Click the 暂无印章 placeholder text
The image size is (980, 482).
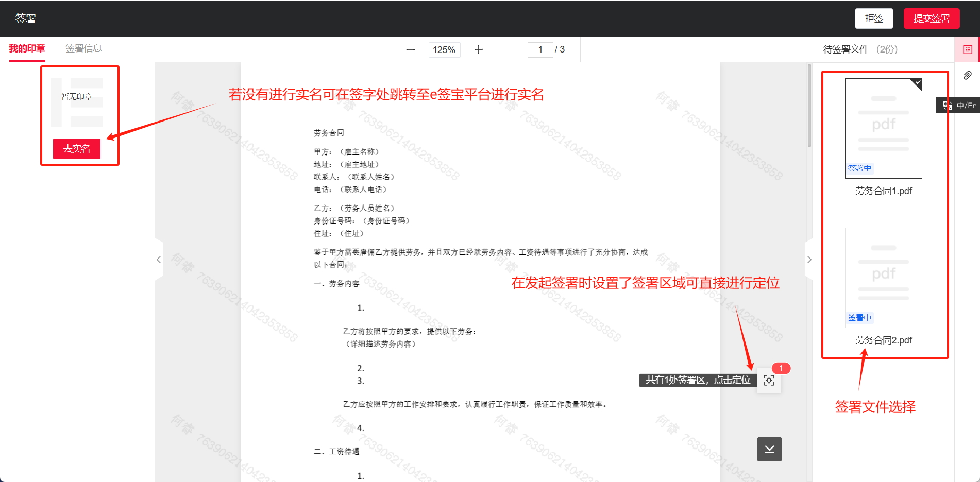[77, 97]
